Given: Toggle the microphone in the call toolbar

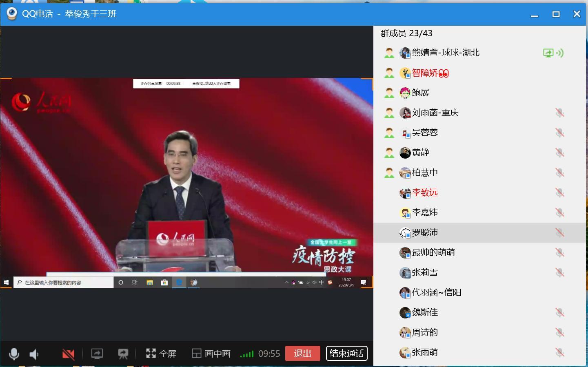Looking at the screenshot, I should point(14,354).
